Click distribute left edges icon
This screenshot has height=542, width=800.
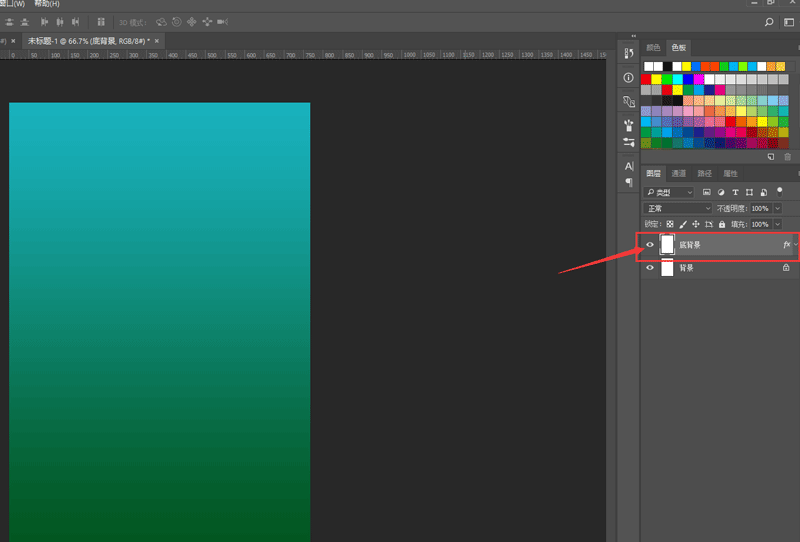point(44,22)
